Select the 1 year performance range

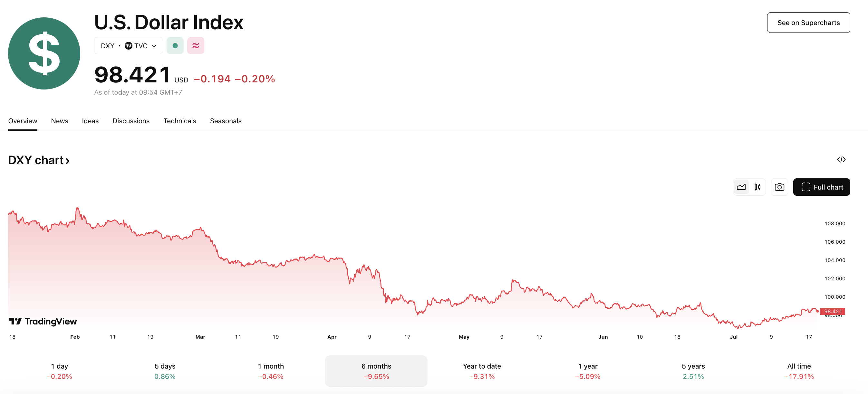point(588,371)
